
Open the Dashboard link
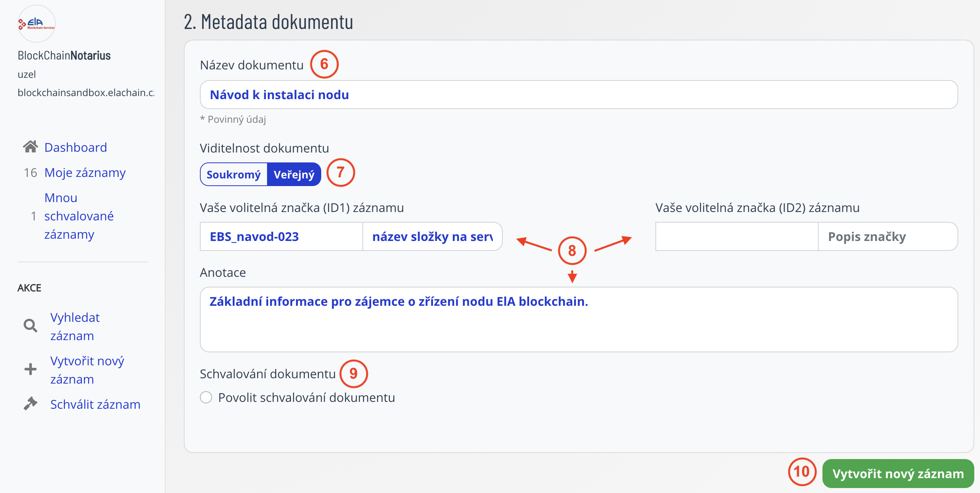coord(76,147)
